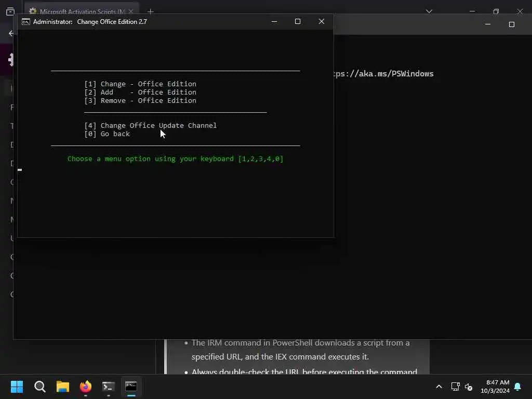Click the green 'Choose a menu option' prompt
The image size is (532, 399).
(175, 159)
